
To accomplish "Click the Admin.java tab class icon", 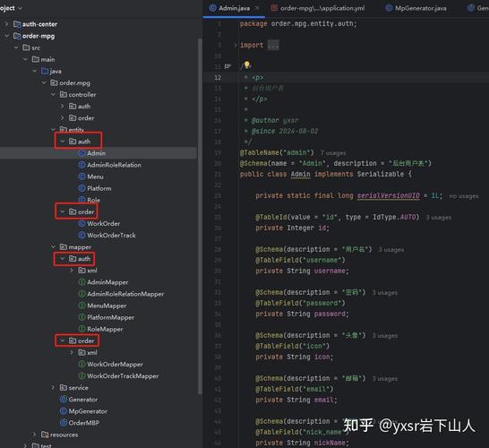I will pyautogui.click(x=212, y=8).
